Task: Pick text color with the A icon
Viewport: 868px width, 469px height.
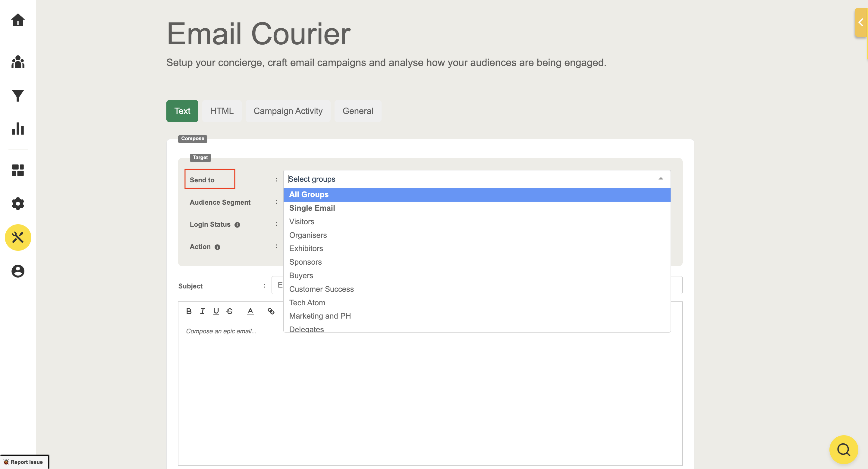Action: coord(250,311)
